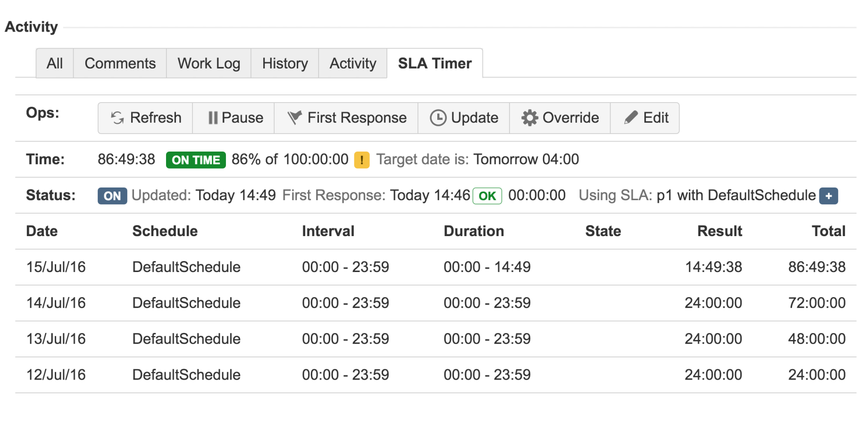The height and width of the screenshot is (425, 868).
Task: Select the 14/Jul/16 date cell
Action: tap(56, 303)
